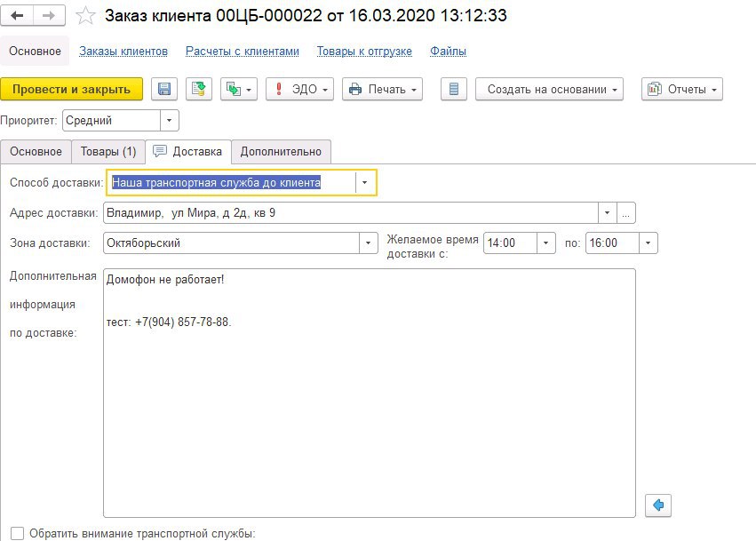
Task: Click the Зона доставки field showing Октябрьский
Action: pos(232,243)
